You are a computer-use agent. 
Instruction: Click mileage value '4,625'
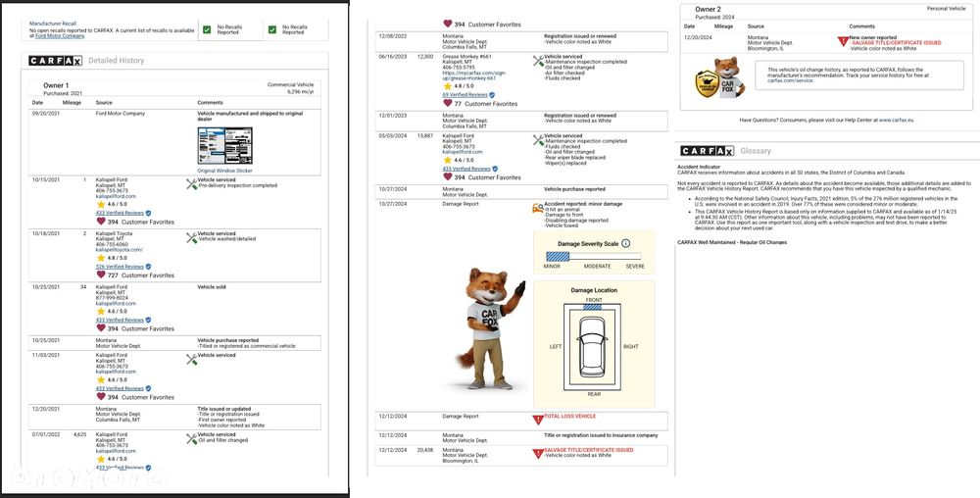[80, 434]
